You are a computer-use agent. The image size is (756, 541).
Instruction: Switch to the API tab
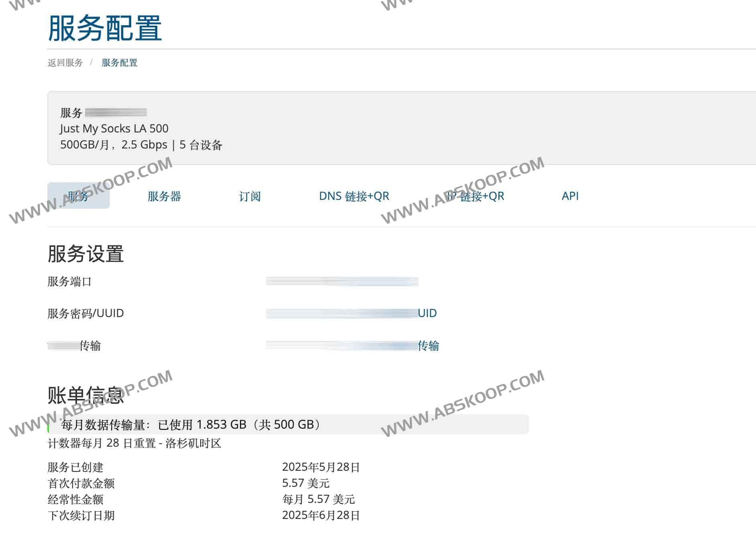[x=570, y=196]
